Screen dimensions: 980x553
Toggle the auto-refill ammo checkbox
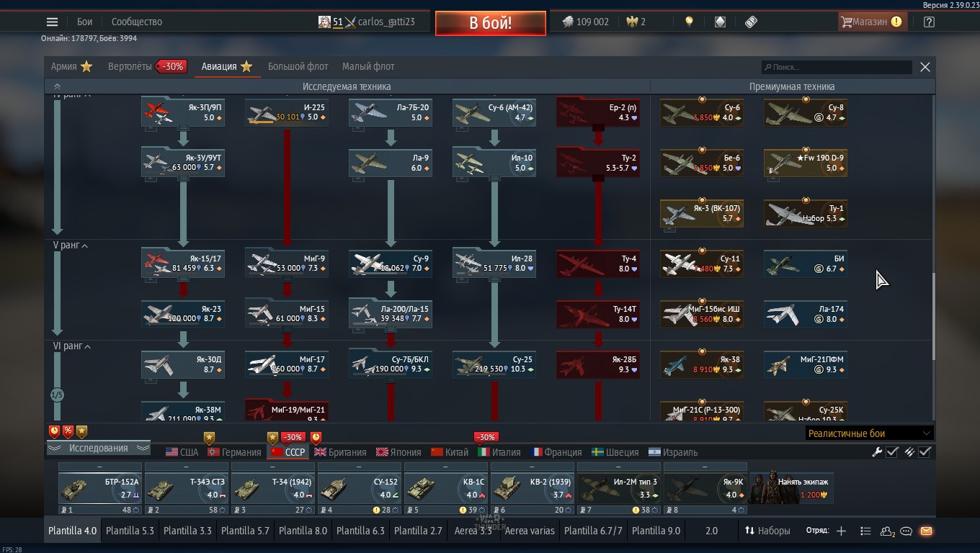[925, 451]
